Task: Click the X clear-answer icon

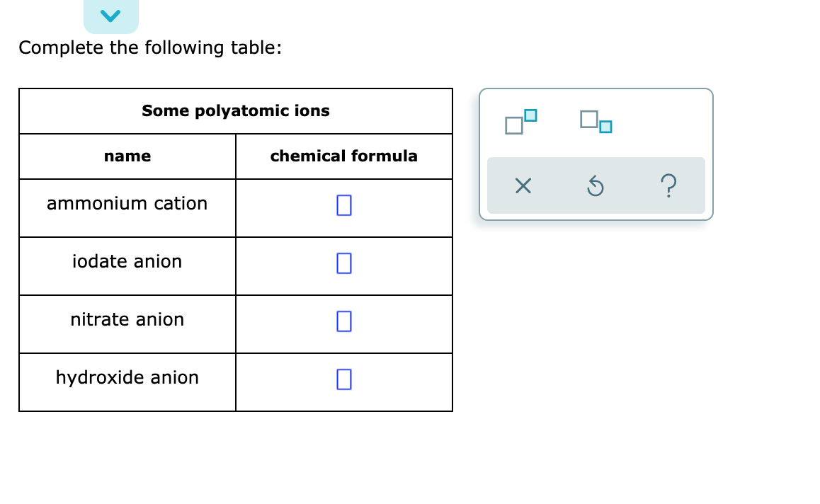Action: pyautogui.click(x=523, y=185)
